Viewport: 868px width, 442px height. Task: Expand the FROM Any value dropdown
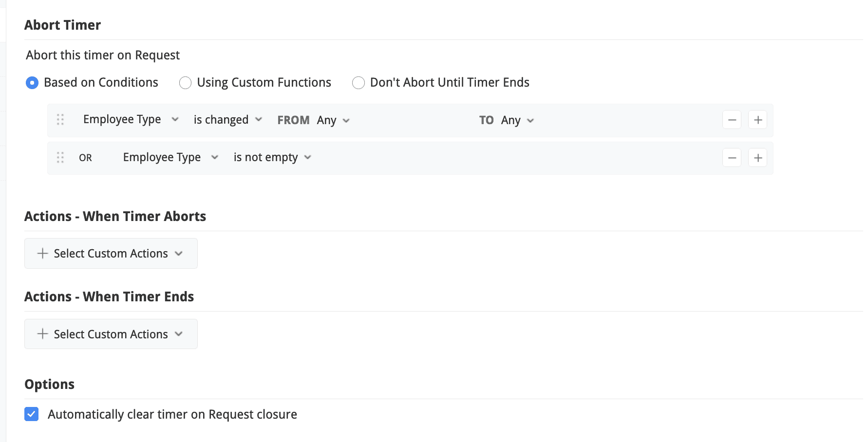pos(333,120)
